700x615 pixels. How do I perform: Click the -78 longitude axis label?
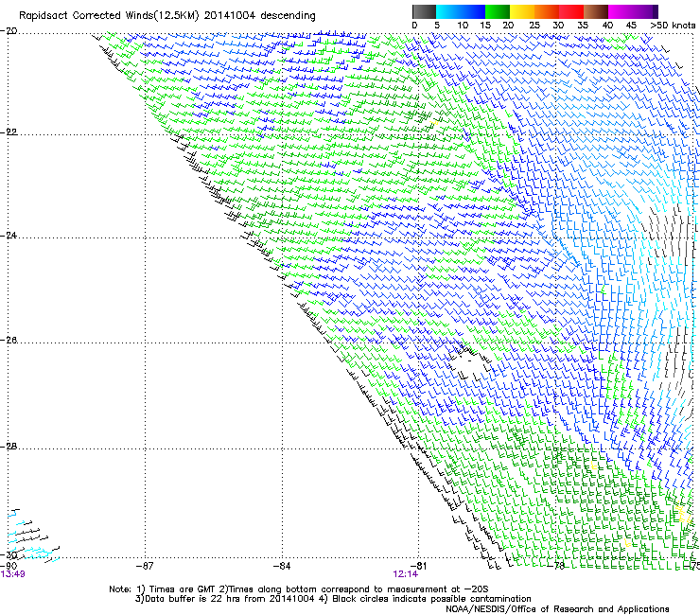pyautogui.click(x=556, y=566)
